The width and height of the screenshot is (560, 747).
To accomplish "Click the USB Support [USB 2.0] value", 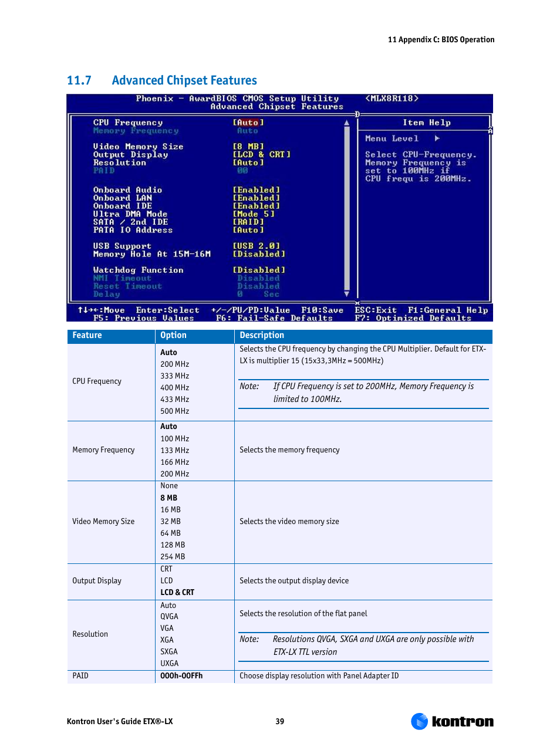I will [x=257, y=246].
